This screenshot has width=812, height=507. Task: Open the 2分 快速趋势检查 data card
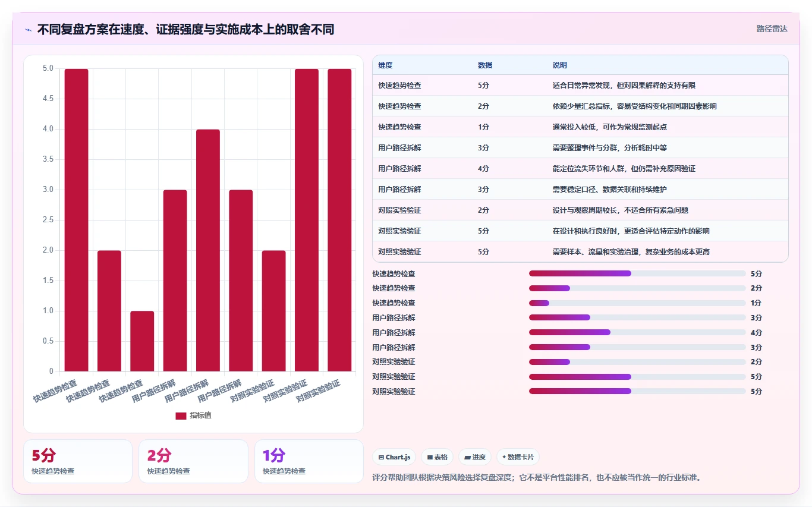[x=193, y=461]
